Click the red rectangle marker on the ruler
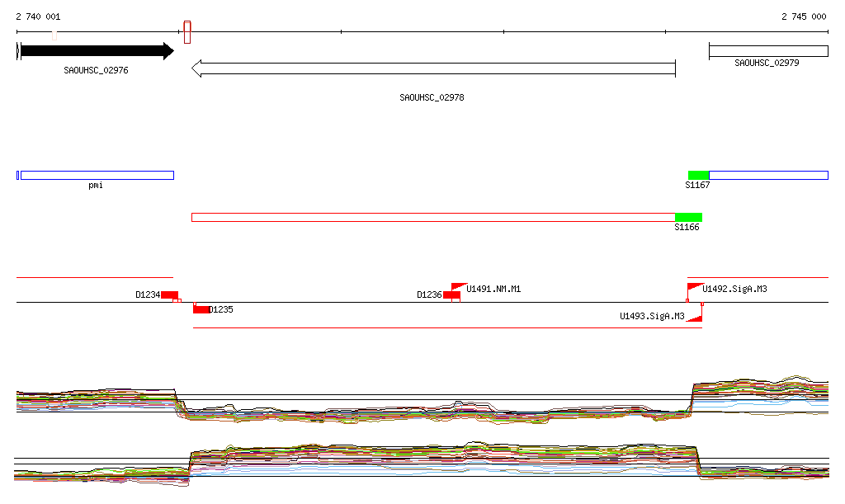 187,32
